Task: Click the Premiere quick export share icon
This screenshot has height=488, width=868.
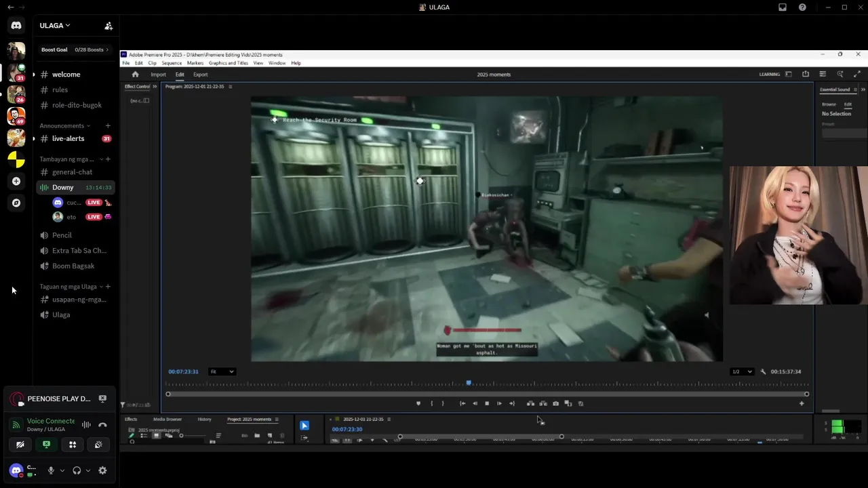Action: pyautogui.click(x=806, y=75)
